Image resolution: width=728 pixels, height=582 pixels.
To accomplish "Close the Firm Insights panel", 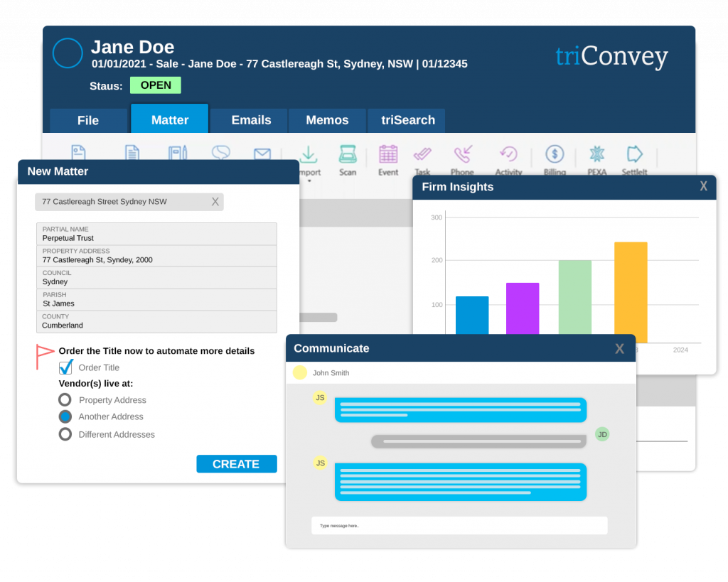I will [x=704, y=186].
